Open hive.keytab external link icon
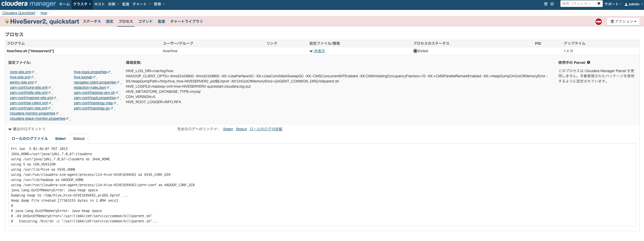Image resolution: width=644 pixels, height=241 pixels. [x=94, y=77]
